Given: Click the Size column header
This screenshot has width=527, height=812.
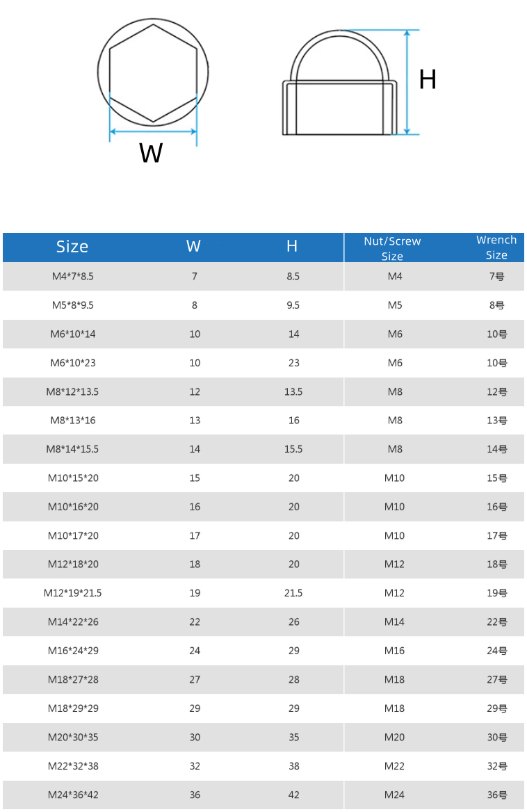Looking at the screenshot, I should 72,247.
